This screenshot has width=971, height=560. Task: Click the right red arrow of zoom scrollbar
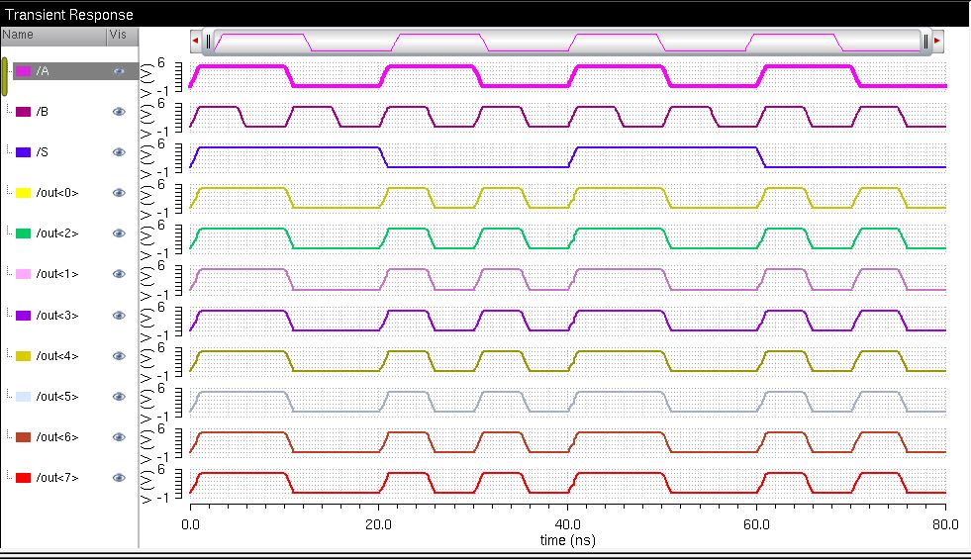937,42
